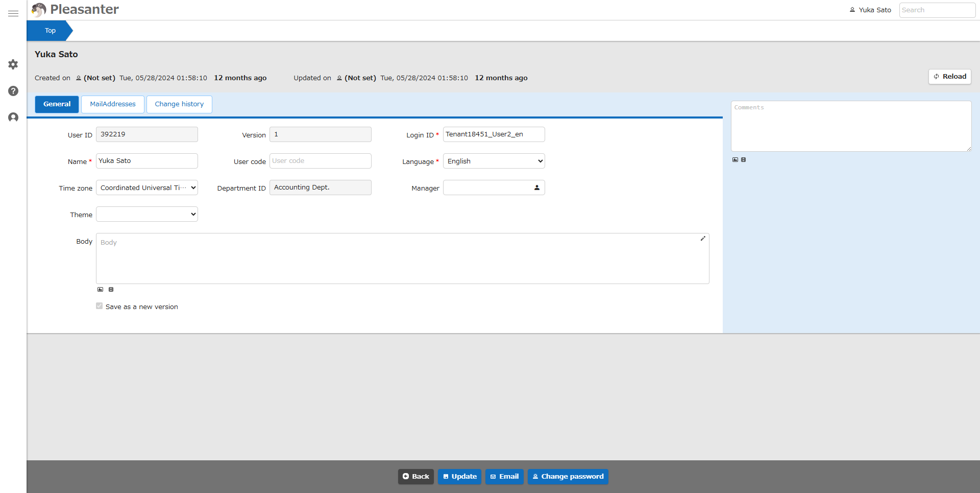
Task: Click the Department ID field Accounting Dept.
Action: tap(321, 187)
